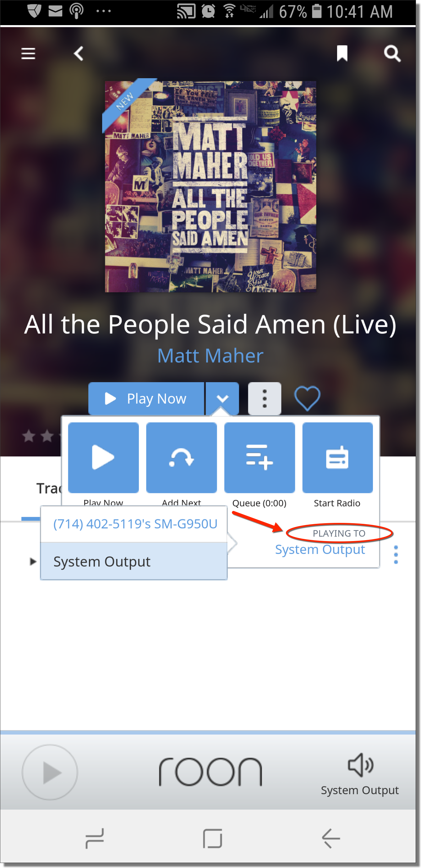
Task: Tap the Queue (0:00) tile icon
Action: (x=260, y=458)
